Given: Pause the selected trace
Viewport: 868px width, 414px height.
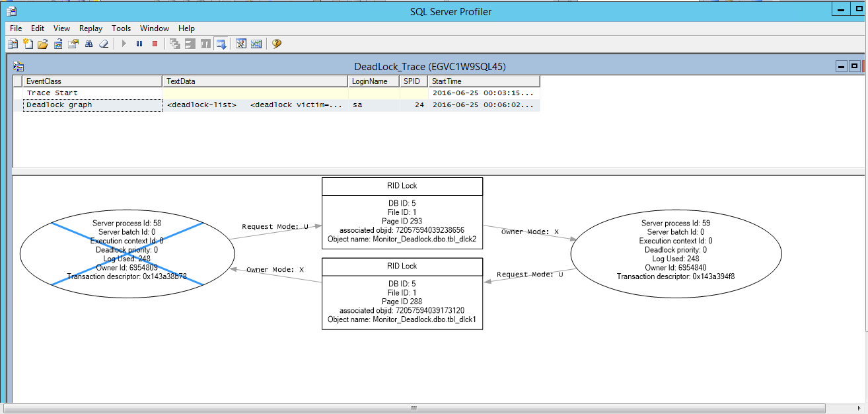Looking at the screenshot, I should (x=139, y=44).
